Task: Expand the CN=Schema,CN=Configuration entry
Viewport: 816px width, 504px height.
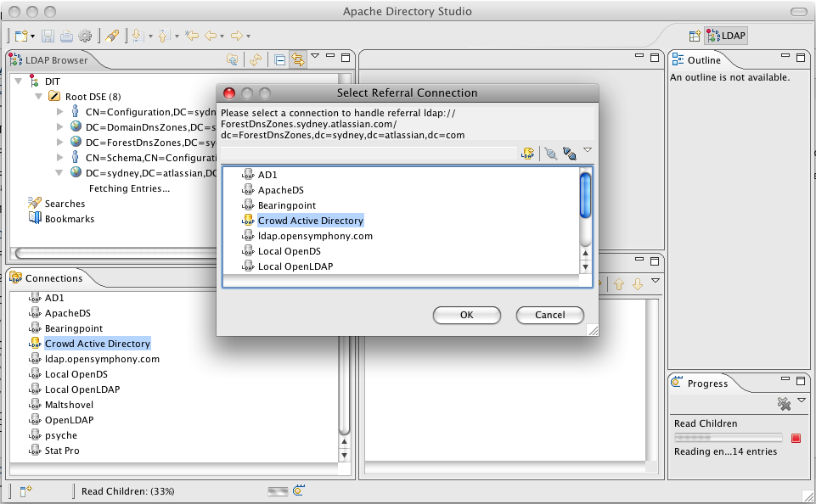Action: (x=59, y=157)
